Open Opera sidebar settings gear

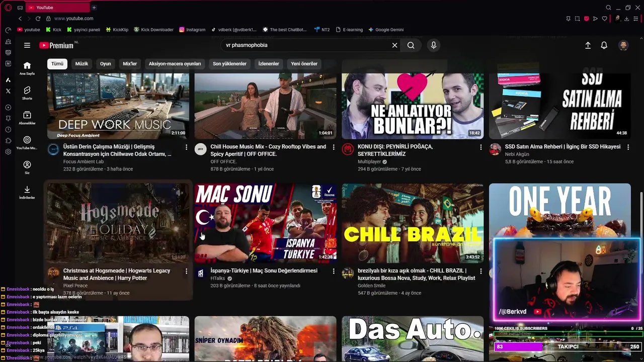click(x=8, y=152)
